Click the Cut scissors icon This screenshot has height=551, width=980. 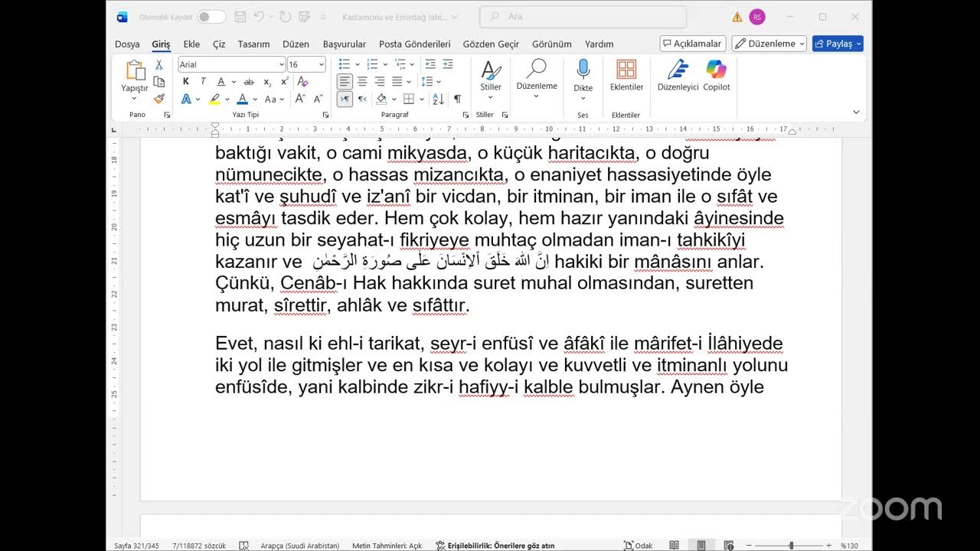pyautogui.click(x=159, y=65)
